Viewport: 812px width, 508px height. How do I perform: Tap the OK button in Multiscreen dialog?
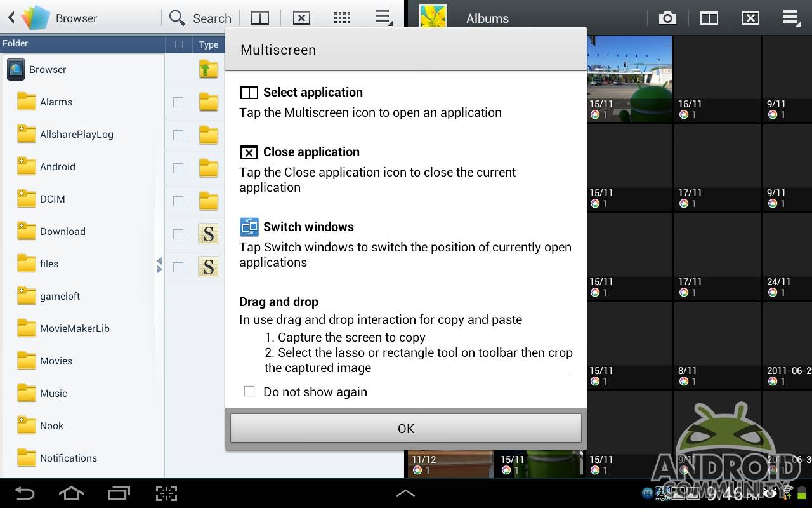click(406, 429)
